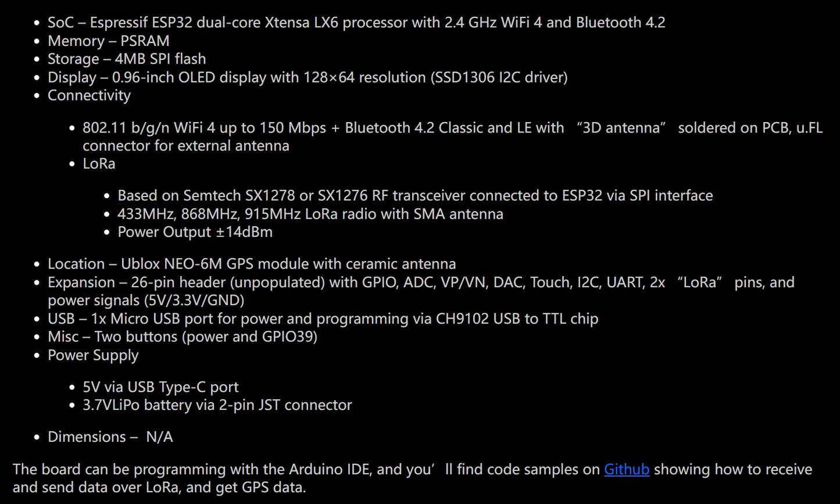Click the 433MHz, 868MHz, 915MHz radio line

click(310, 214)
